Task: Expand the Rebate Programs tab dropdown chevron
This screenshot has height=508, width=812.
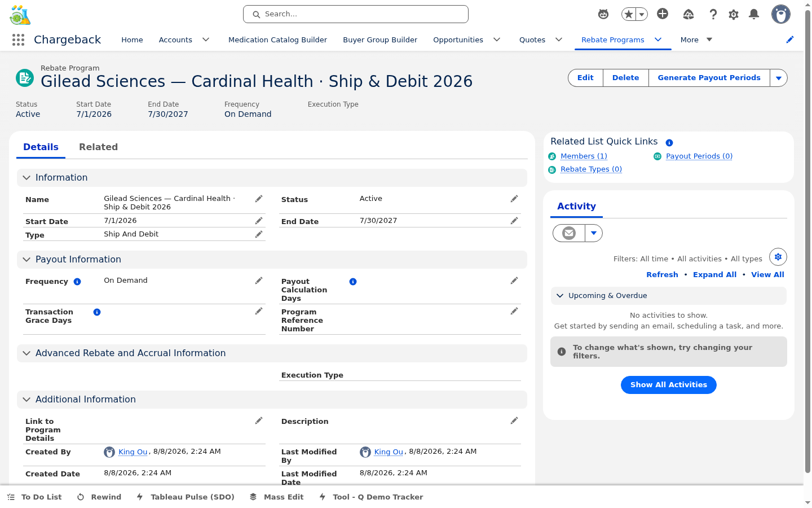Action: (x=658, y=40)
